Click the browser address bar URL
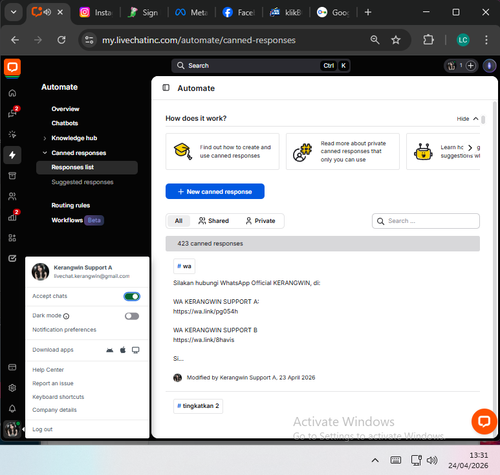 199,40
